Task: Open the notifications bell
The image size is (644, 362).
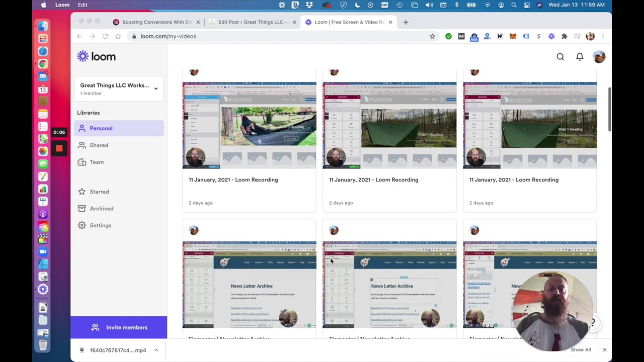Action: [x=580, y=57]
